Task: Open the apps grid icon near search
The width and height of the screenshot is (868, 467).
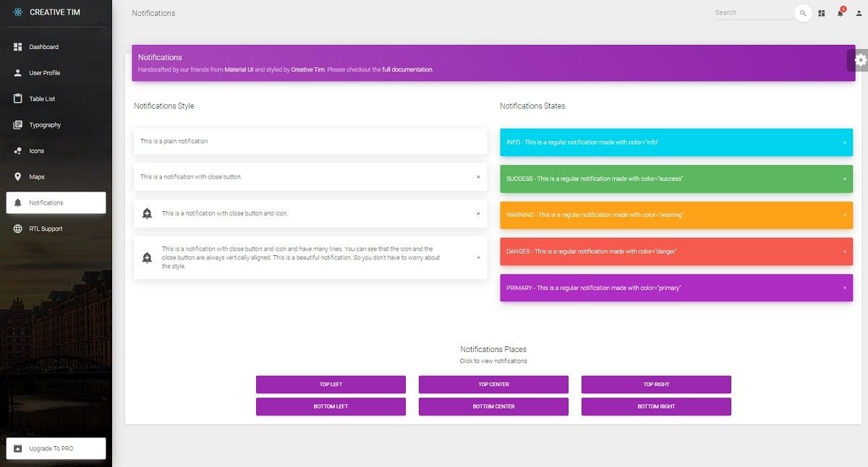Action: pyautogui.click(x=822, y=13)
